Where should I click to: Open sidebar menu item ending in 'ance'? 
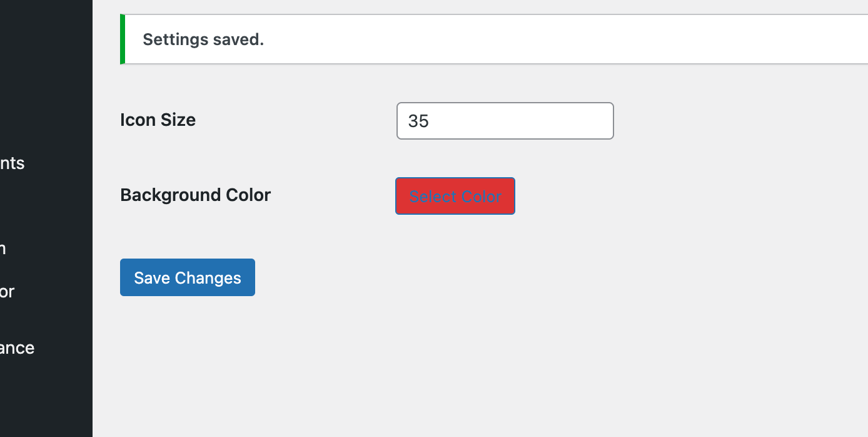(x=17, y=348)
